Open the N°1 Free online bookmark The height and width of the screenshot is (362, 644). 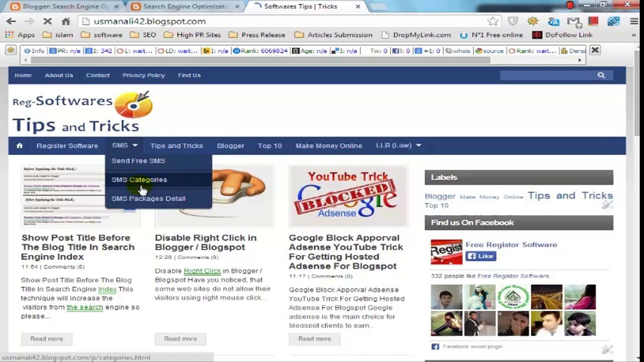(x=491, y=35)
